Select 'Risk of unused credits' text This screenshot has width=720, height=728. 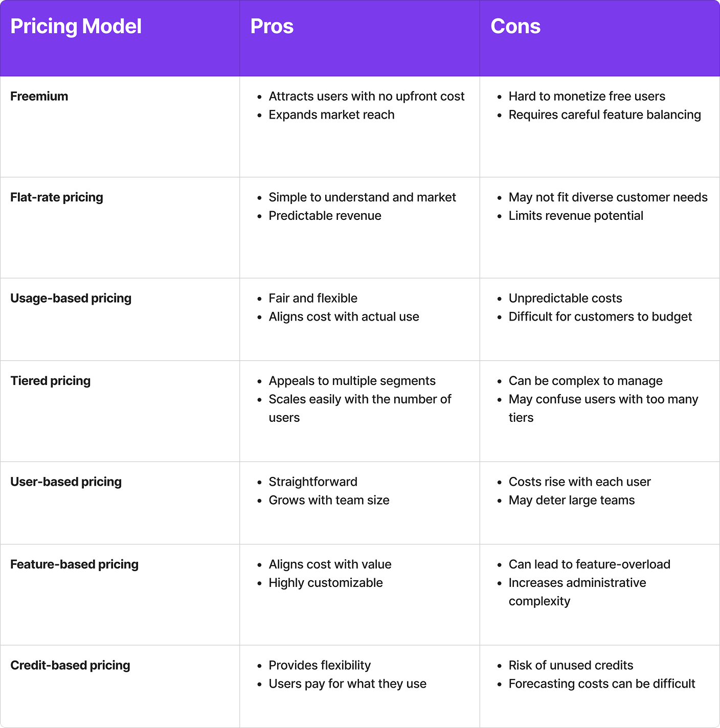pyautogui.click(x=571, y=665)
